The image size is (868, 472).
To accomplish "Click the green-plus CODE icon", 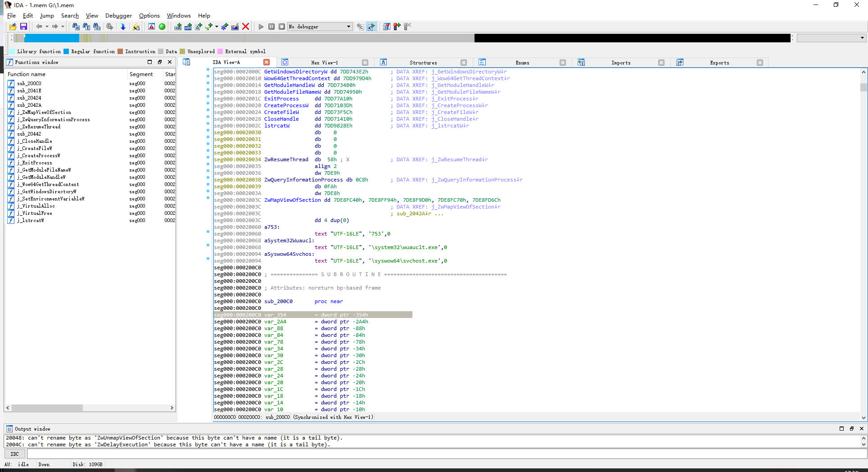I will [x=178, y=27].
